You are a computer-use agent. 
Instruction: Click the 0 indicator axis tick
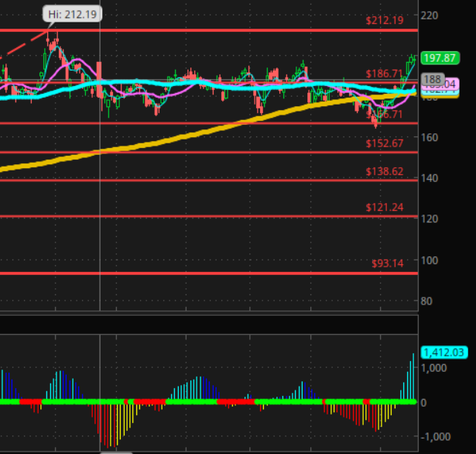(x=424, y=403)
